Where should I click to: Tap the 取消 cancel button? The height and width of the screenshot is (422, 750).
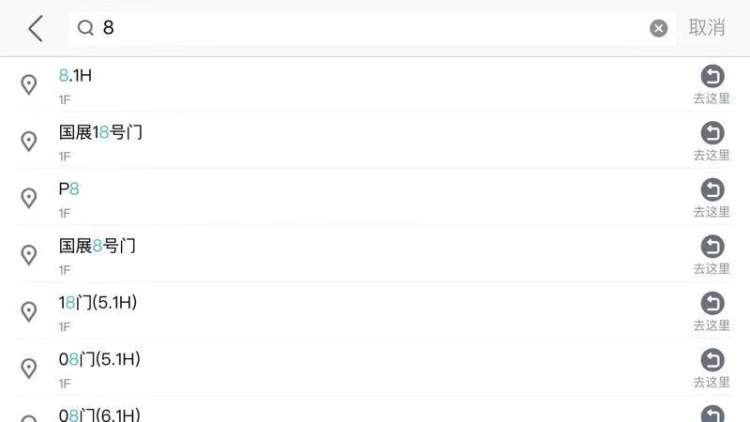click(x=706, y=28)
